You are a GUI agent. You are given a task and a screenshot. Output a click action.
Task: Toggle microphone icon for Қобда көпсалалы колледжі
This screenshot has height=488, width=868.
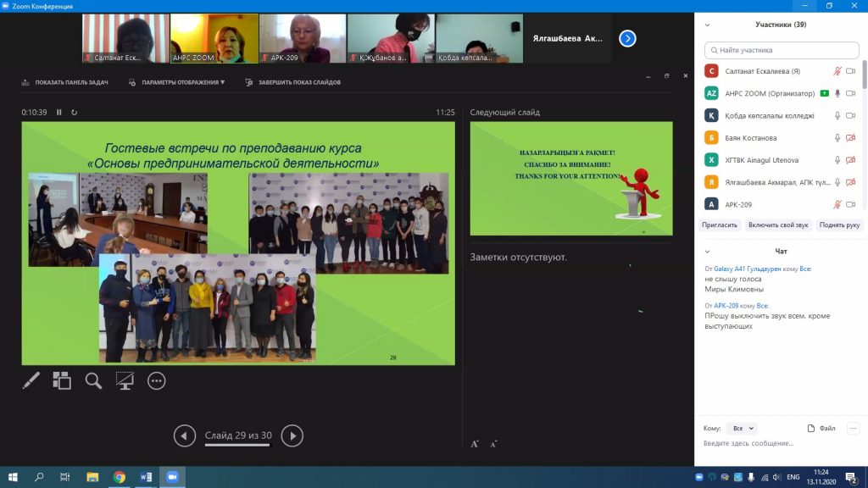[x=837, y=115]
